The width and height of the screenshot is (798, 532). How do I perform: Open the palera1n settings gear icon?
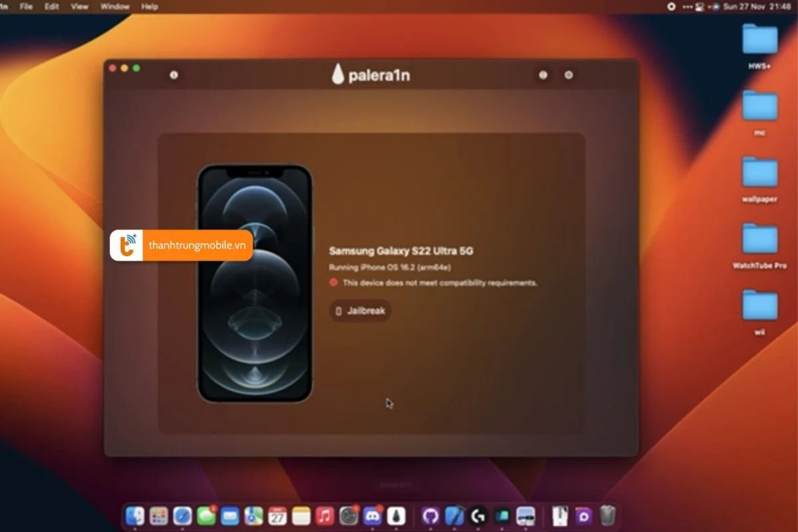(x=569, y=75)
